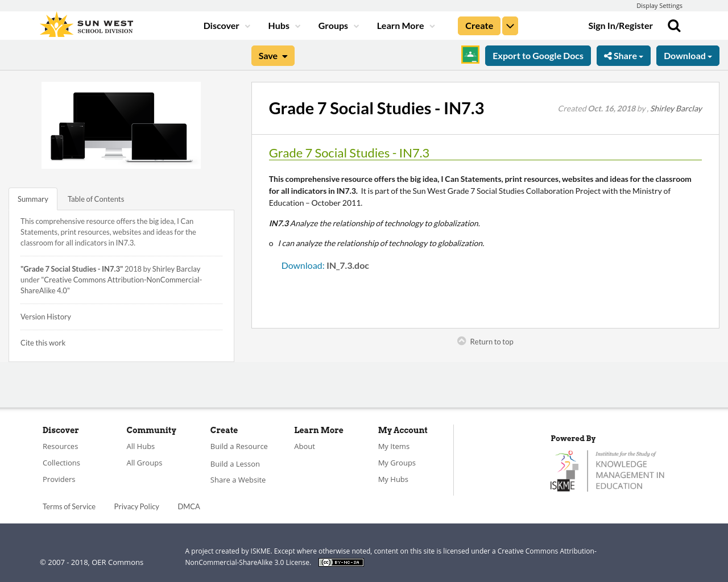Image resolution: width=728 pixels, height=582 pixels.
Task: Open the Learn More menu
Action: (405, 24)
